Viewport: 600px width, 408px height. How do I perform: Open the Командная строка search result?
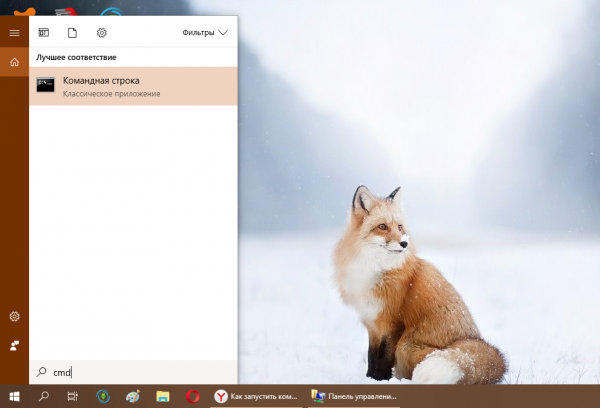(x=133, y=85)
